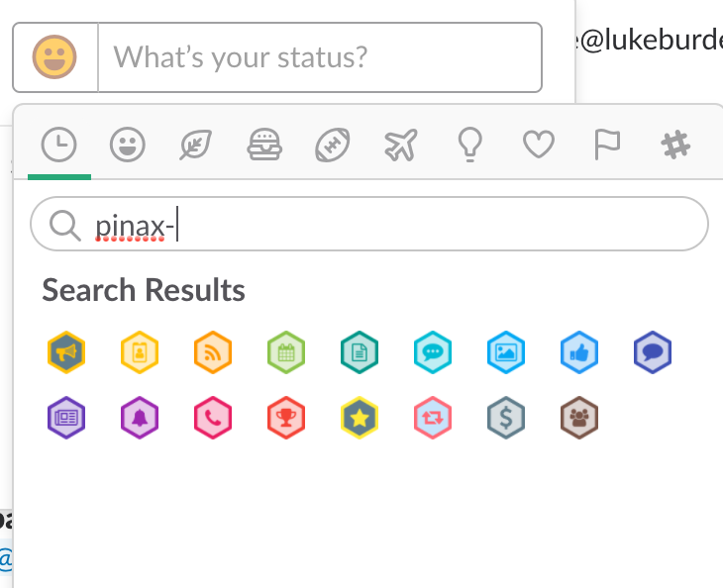
Task: Choose the green calendar hexagon emoji
Action: coord(286,351)
